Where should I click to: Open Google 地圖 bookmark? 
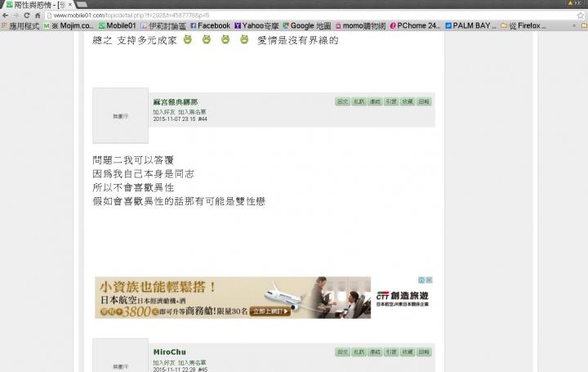point(307,26)
